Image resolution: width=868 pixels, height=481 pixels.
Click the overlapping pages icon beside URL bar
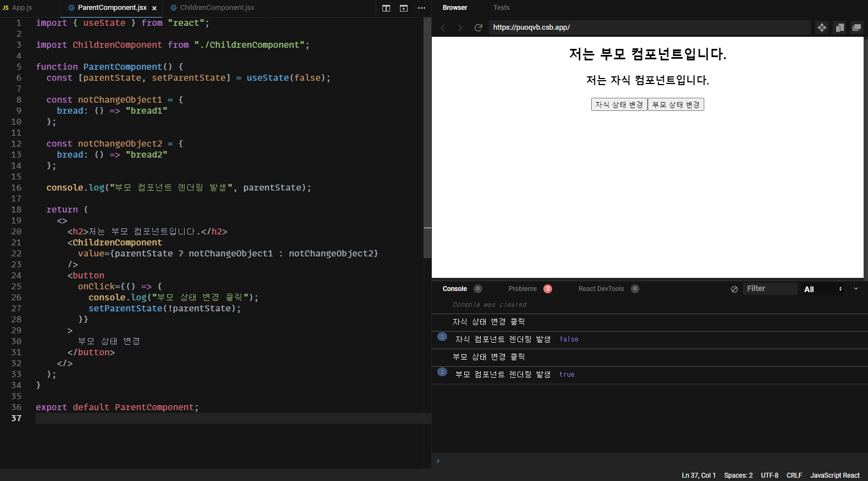(839, 27)
